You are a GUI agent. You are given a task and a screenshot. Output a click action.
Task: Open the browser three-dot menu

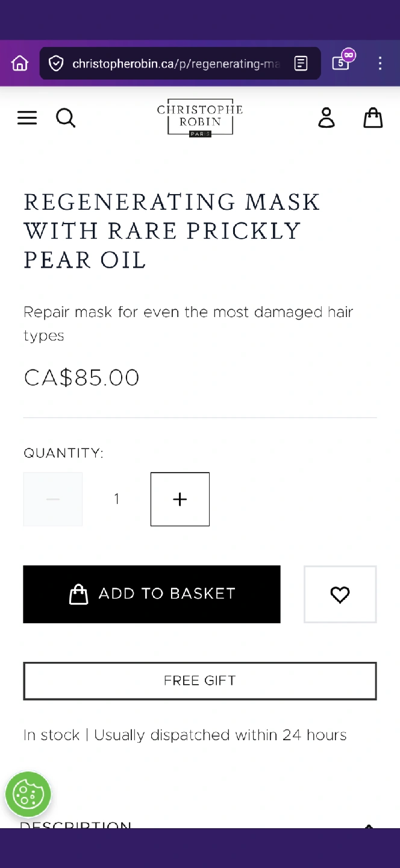coord(380,63)
